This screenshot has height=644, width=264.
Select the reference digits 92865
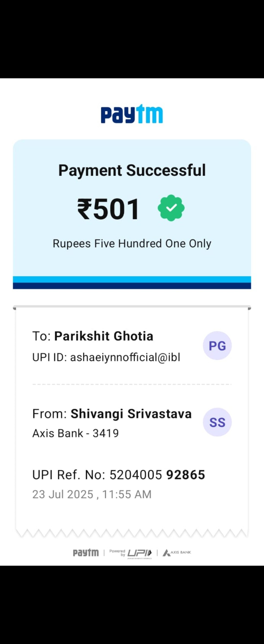coord(186,475)
